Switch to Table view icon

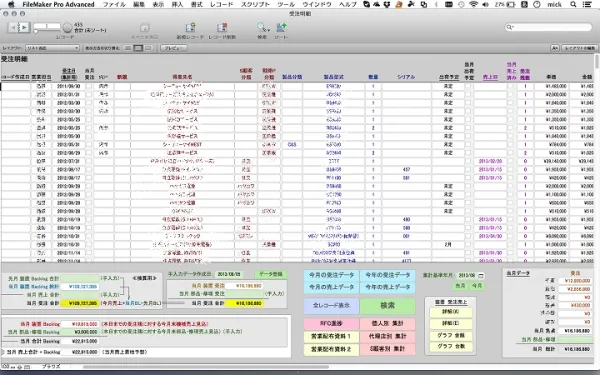(148, 48)
